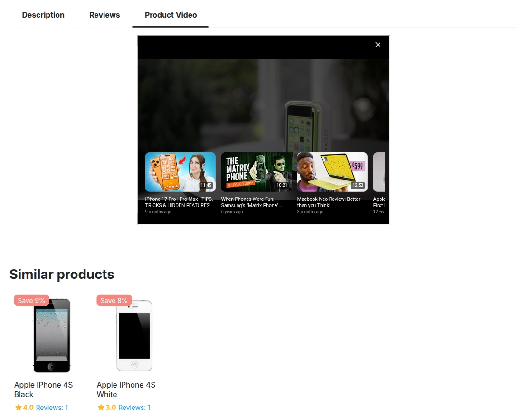Click the Macbook Neo Review title text
The width and height of the screenshot is (532, 418).
[x=328, y=202]
